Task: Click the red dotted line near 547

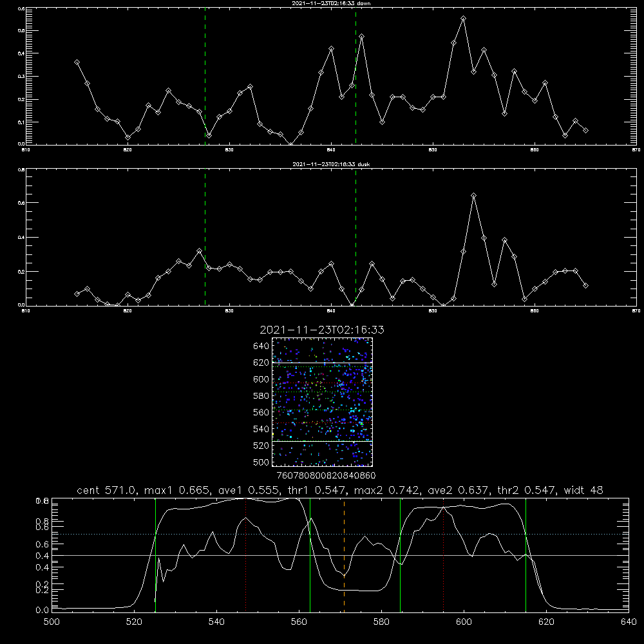Action: click(x=245, y=555)
